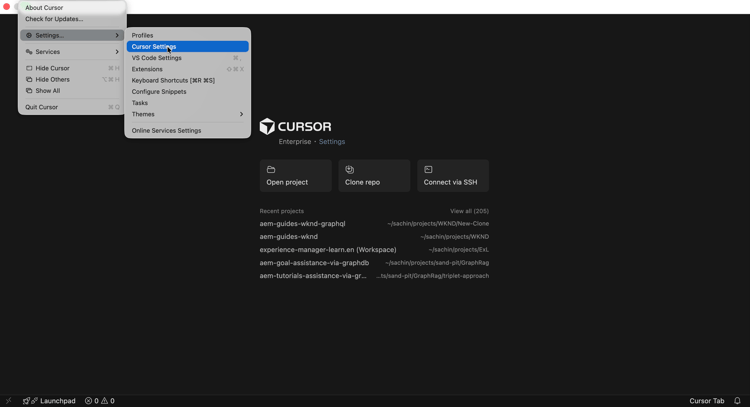
Task: Choose Check for Updates menu item
Action: 72,19
